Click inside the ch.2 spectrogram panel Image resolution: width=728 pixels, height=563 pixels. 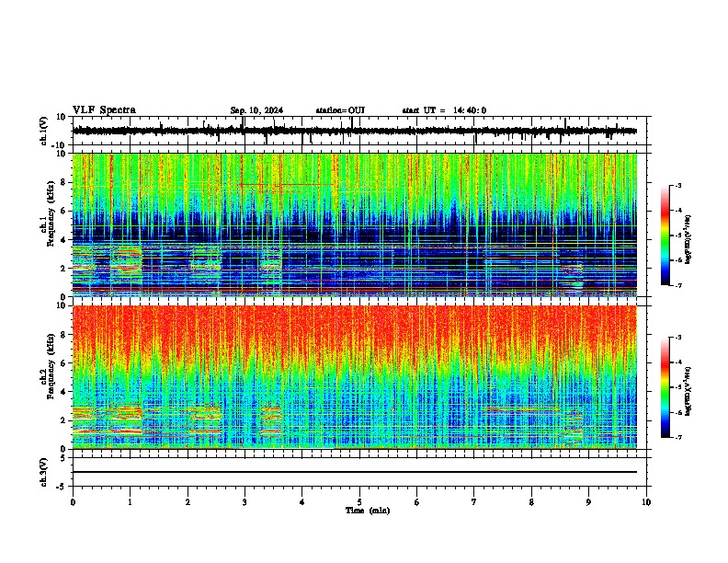(x=355, y=377)
